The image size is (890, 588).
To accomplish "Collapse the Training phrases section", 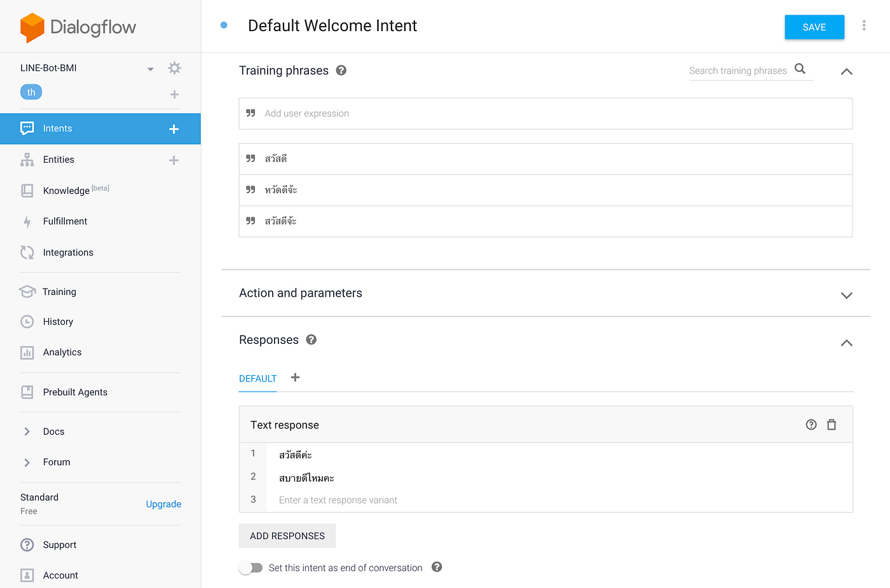I will click(x=846, y=72).
